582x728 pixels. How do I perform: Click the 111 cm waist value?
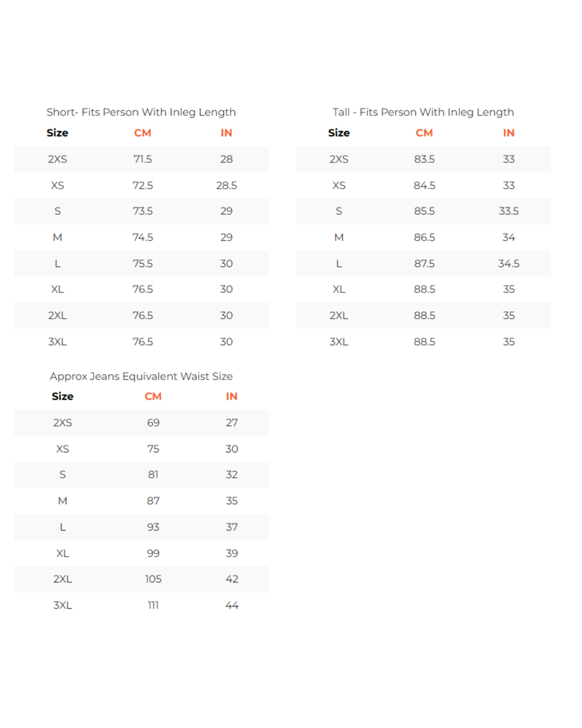[153, 605]
